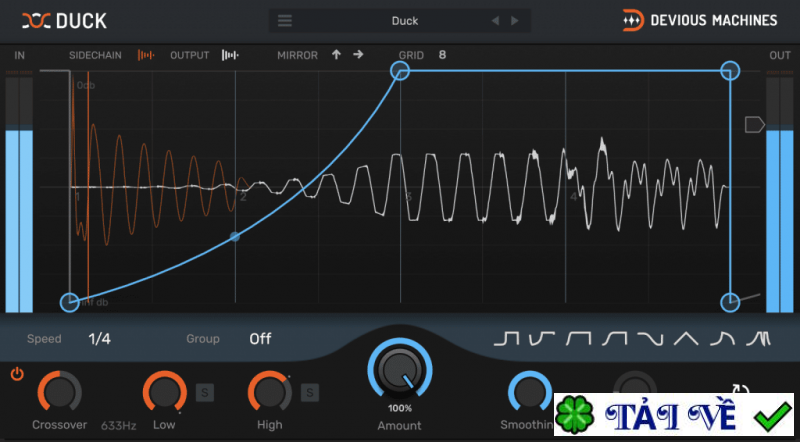This screenshot has width=800, height=442.
Task: Open the Group Off selector
Action: coord(260,339)
